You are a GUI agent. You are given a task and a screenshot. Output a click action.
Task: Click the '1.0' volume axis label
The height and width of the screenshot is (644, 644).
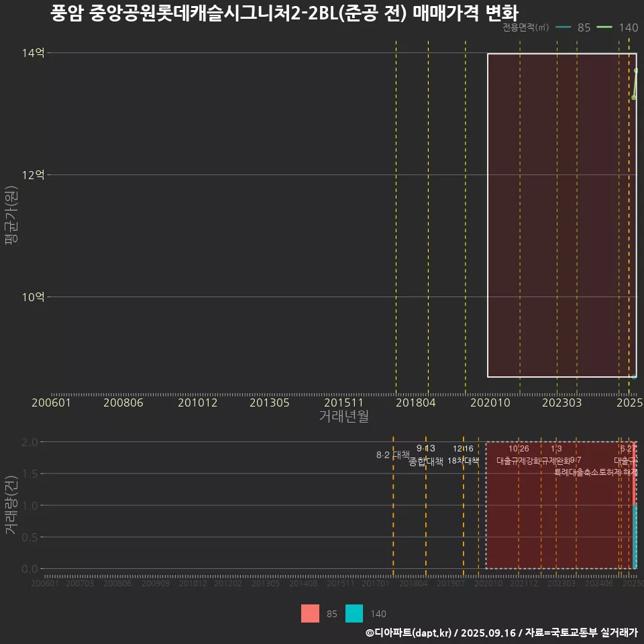30,506
